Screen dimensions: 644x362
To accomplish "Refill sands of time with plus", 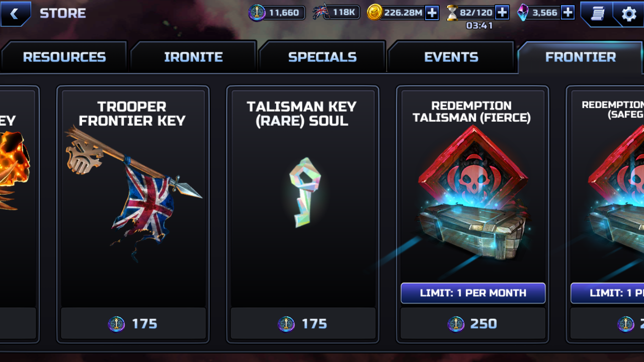I will pos(502,13).
